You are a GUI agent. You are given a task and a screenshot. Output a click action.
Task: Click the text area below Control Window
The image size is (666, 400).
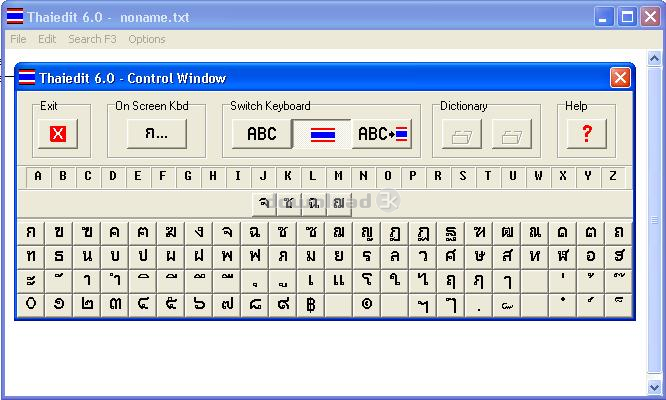click(x=325, y=358)
